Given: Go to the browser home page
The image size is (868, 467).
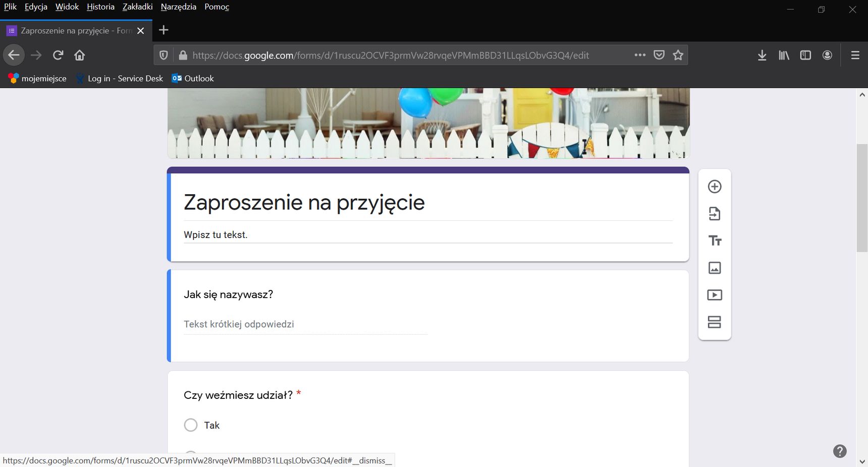Looking at the screenshot, I should pos(80,55).
